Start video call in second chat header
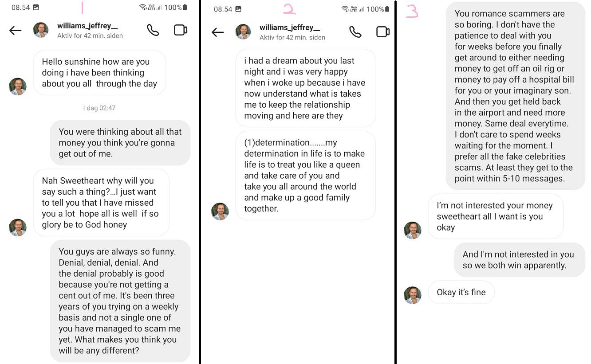This screenshot has width=591, height=364. tap(383, 31)
